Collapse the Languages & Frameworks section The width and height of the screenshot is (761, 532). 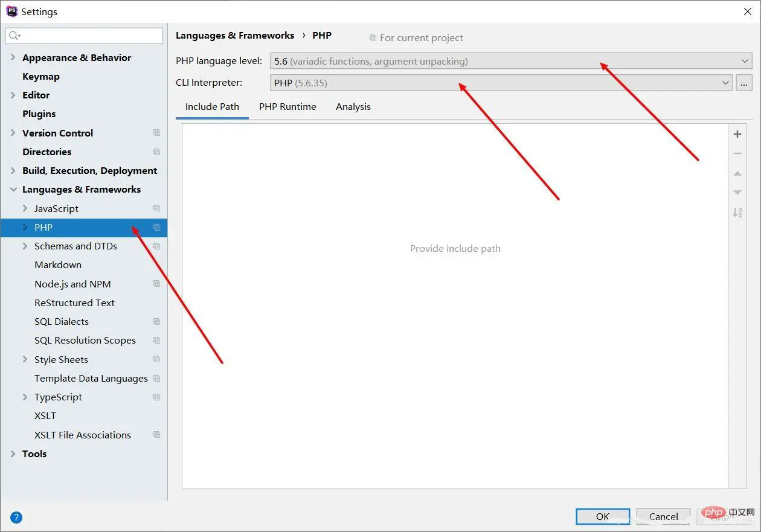point(13,189)
